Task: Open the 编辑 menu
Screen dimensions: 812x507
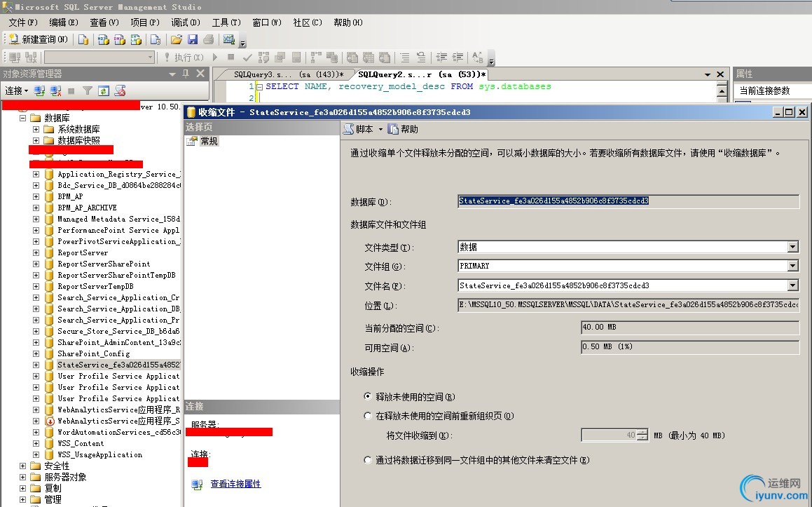Action: point(64,22)
